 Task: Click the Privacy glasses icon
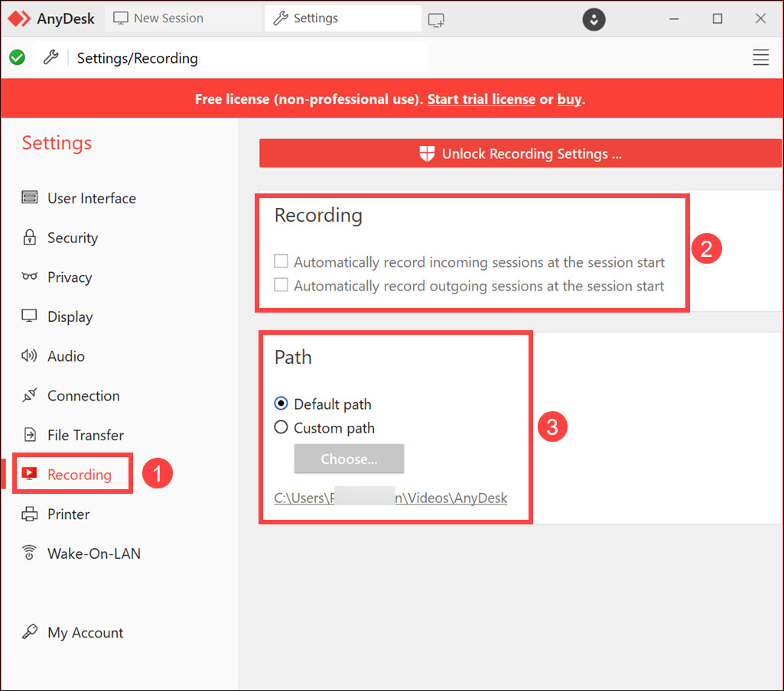pyautogui.click(x=30, y=277)
